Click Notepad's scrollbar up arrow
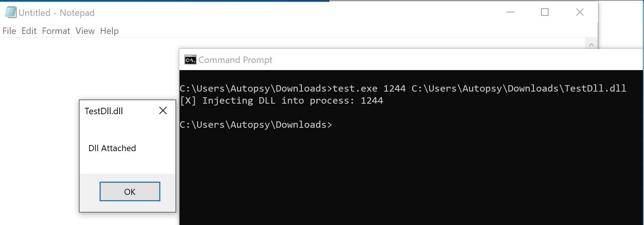Screen dimensions: 644x225 [591, 44]
